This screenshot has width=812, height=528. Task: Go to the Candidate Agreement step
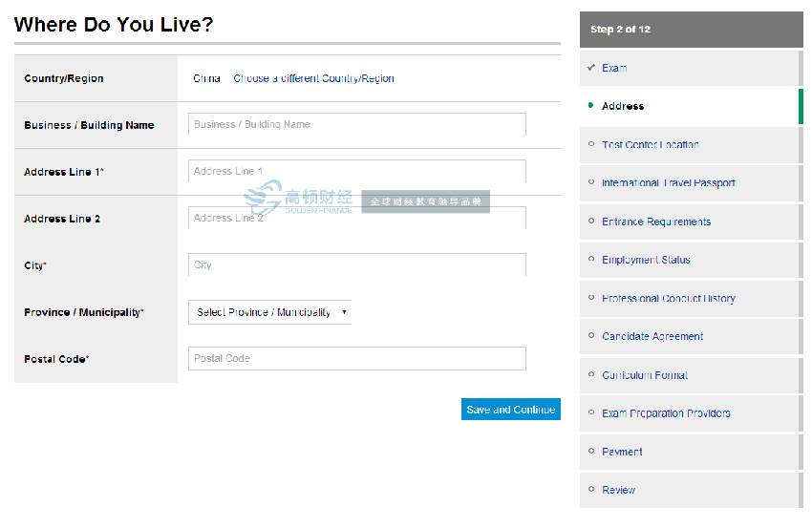(652, 337)
